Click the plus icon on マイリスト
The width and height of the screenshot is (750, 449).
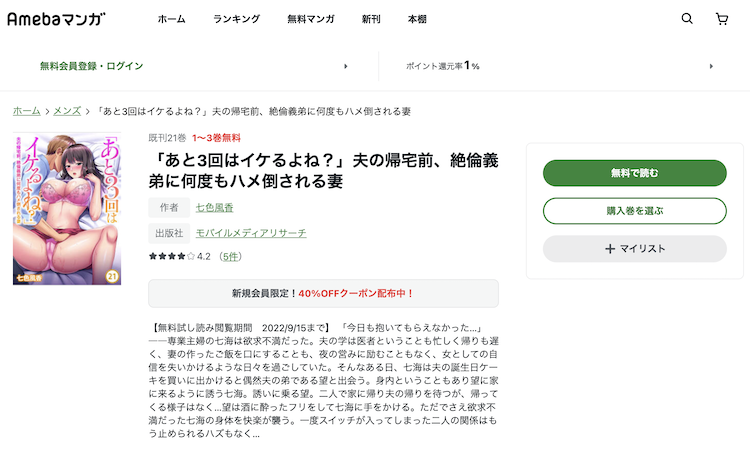(x=610, y=249)
